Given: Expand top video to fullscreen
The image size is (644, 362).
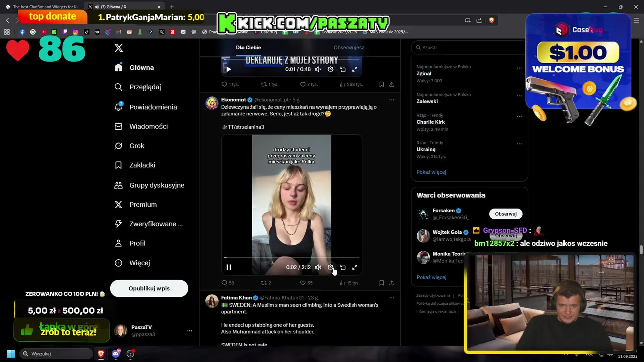Looking at the screenshot, I should tap(355, 69).
